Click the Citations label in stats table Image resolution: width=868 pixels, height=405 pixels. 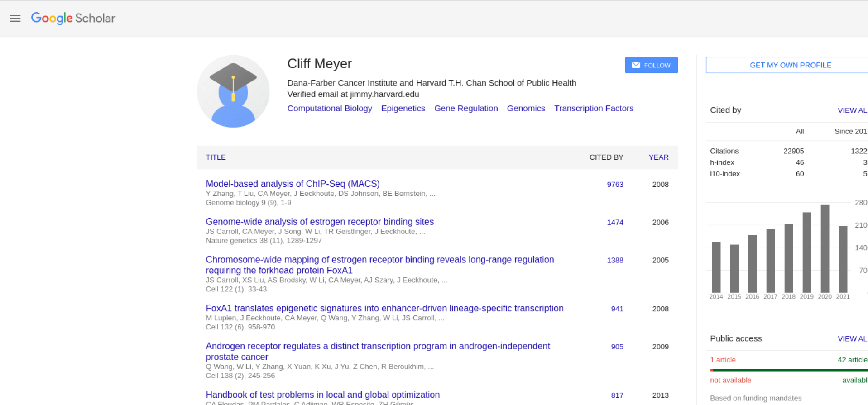tap(724, 151)
